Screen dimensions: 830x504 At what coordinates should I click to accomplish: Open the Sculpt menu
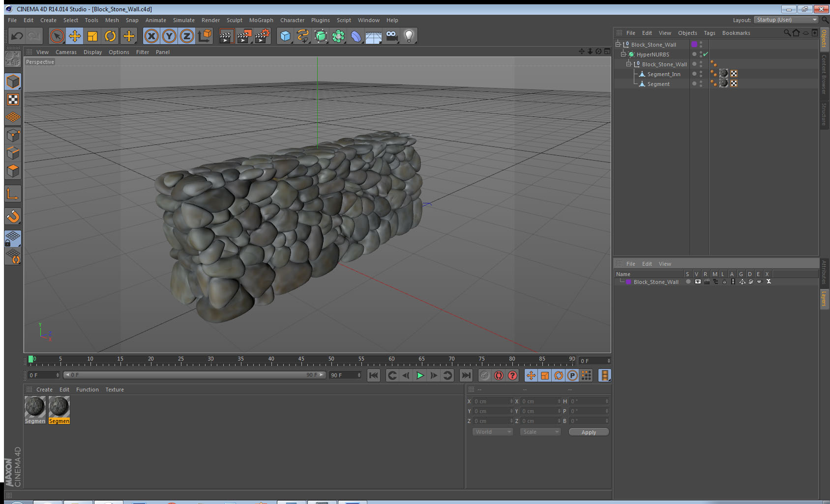[235, 20]
